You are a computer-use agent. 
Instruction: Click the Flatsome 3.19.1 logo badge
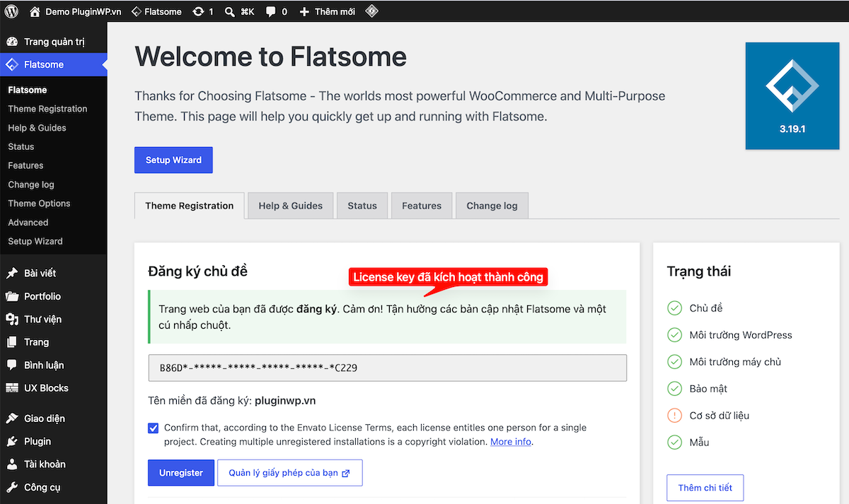coord(792,96)
